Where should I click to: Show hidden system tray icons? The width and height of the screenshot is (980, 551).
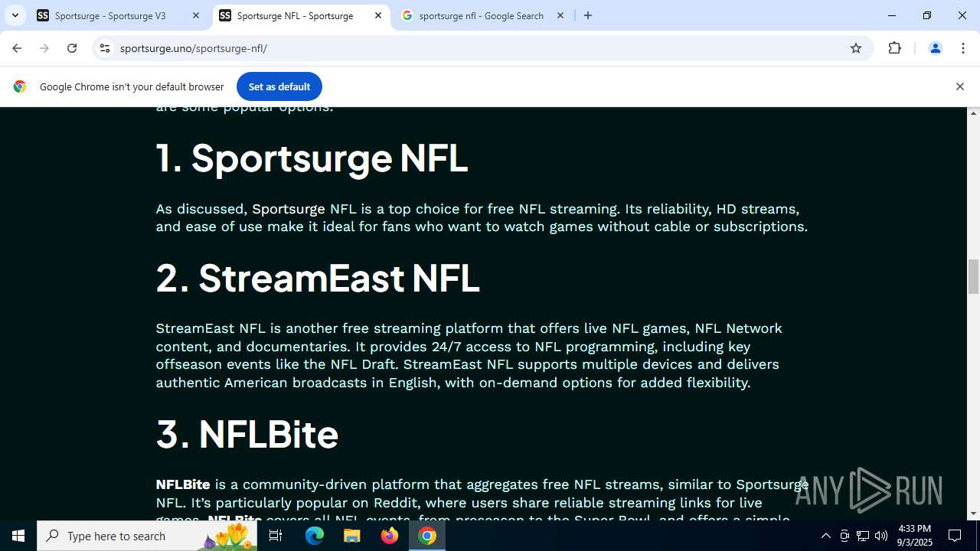[x=825, y=536]
